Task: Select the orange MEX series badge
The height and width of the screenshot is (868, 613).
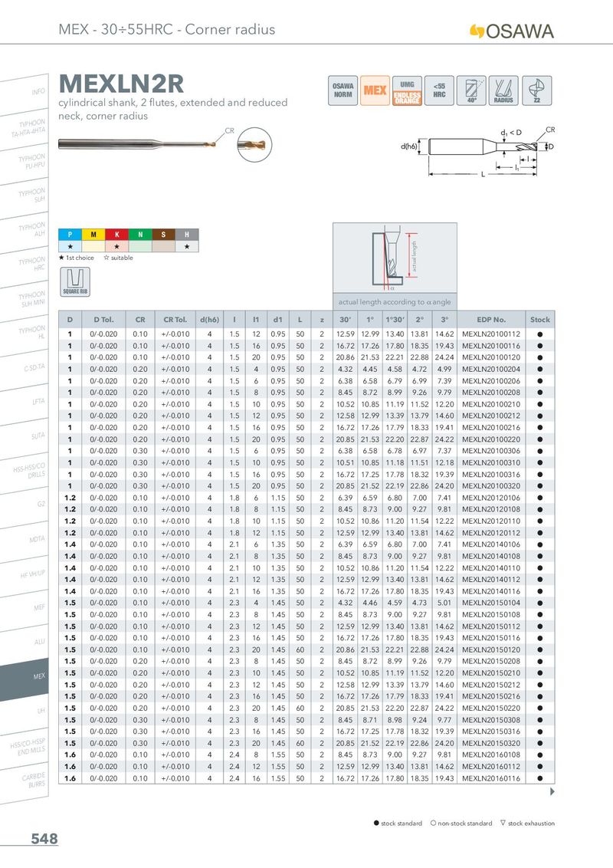Action: pos(375,90)
